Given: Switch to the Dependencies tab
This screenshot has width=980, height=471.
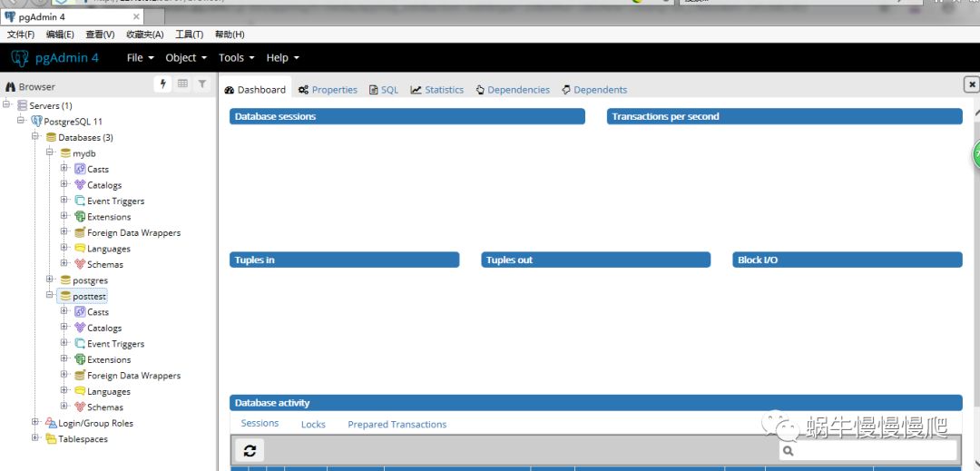Looking at the screenshot, I should pos(513,90).
